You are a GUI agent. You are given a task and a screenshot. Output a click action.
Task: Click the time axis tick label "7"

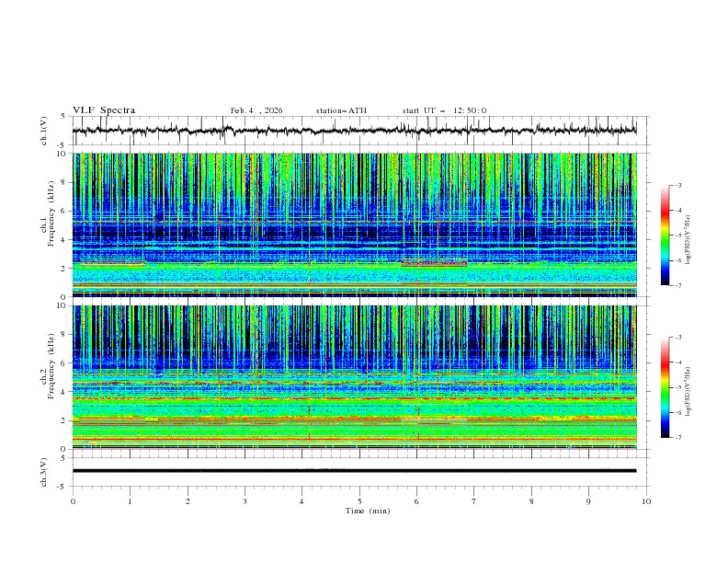pyautogui.click(x=474, y=501)
